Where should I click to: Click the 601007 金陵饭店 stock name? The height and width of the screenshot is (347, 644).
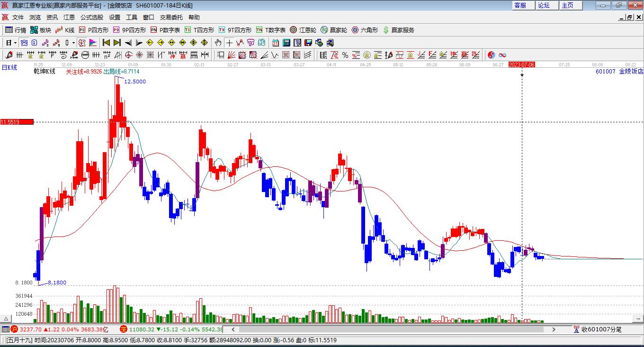click(619, 72)
